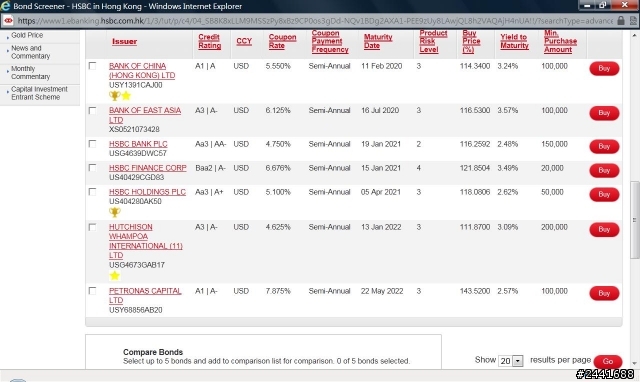Click the scrollbar down arrow
Image resolution: width=640 pixels, height=382 pixels.
[634, 363]
